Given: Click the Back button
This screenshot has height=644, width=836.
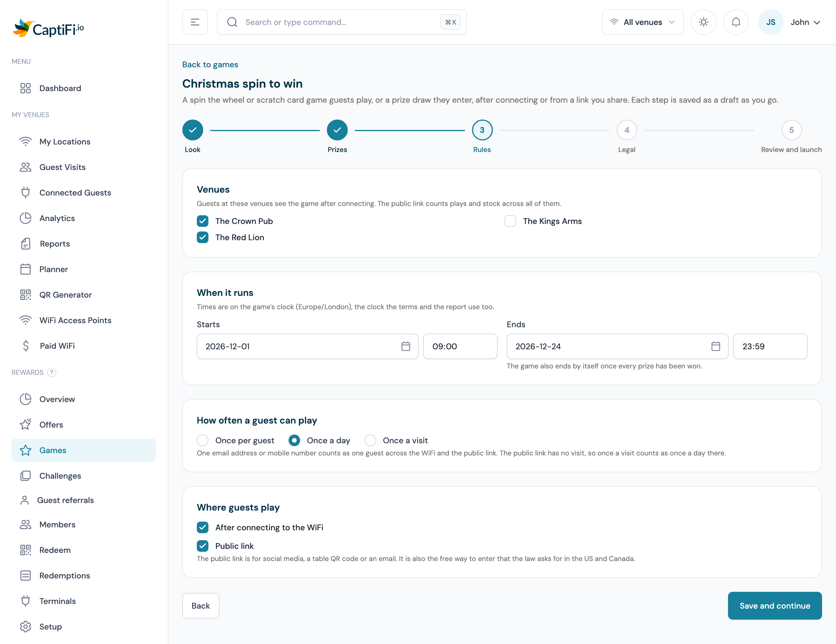Looking at the screenshot, I should (x=201, y=605).
